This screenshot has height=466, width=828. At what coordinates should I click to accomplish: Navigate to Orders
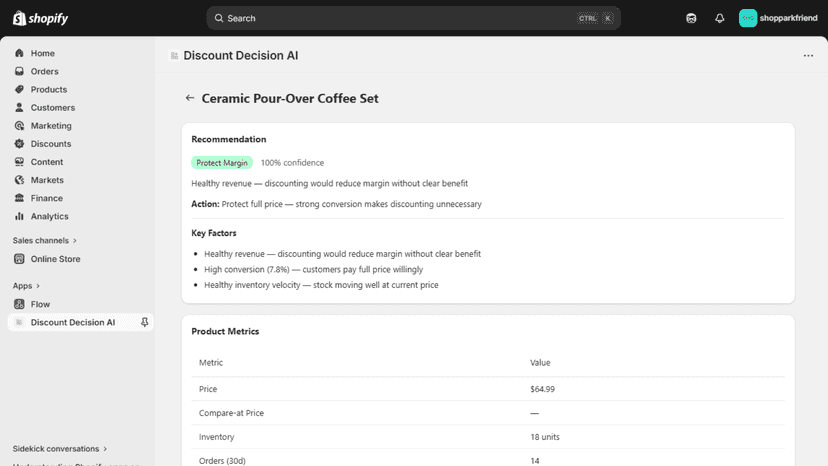pos(44,71)
